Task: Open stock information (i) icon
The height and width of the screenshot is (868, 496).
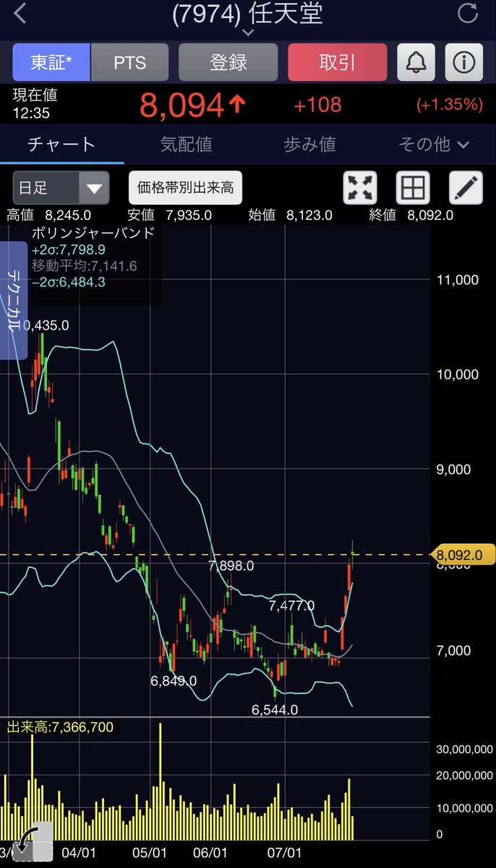Action: tap(464, 62)
